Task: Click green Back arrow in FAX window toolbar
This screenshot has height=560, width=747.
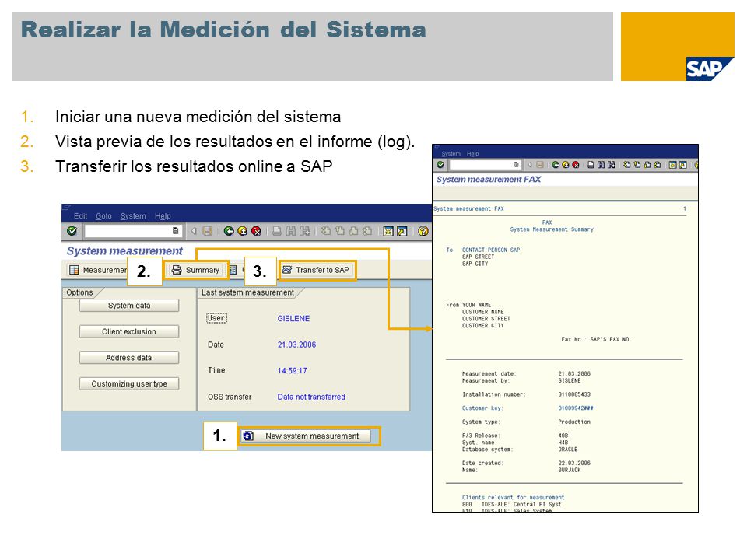Action: coord(556,165)
